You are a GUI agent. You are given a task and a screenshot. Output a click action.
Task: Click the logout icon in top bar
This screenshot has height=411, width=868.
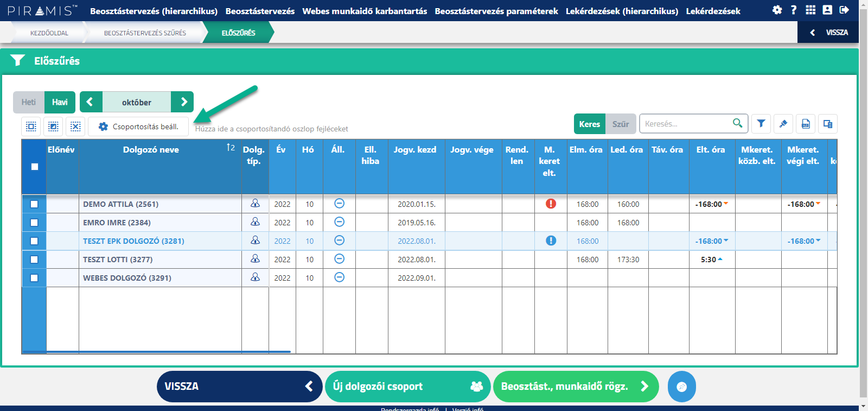pyautogui.click(x=844, y=10)
